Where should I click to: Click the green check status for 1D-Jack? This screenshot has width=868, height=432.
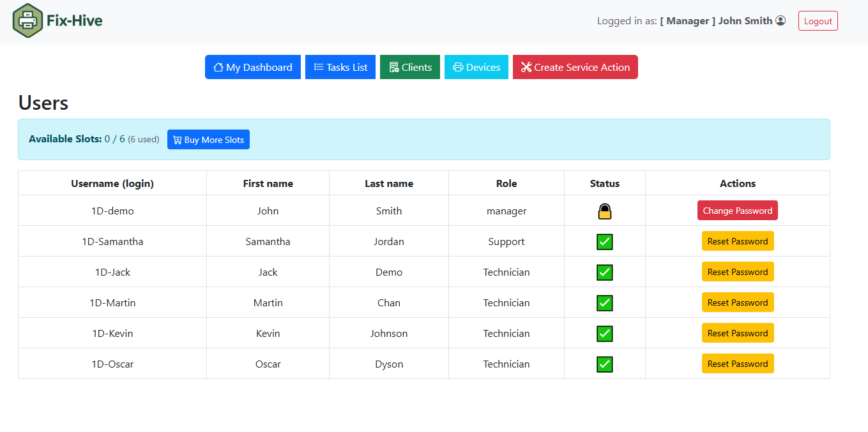tap(604, 272)
